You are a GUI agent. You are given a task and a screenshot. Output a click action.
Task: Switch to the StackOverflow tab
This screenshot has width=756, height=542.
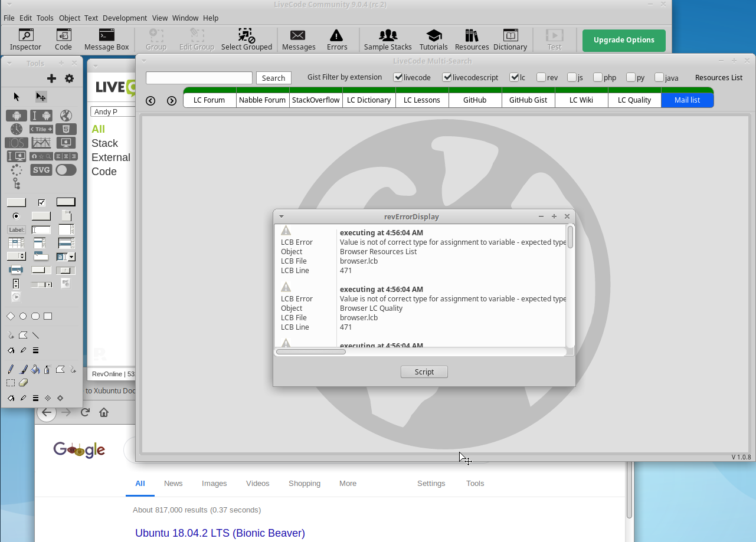316,100
